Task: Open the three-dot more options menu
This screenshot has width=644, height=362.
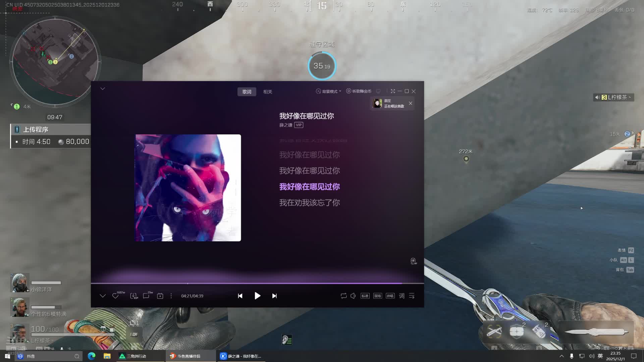Action: point(171,296)
